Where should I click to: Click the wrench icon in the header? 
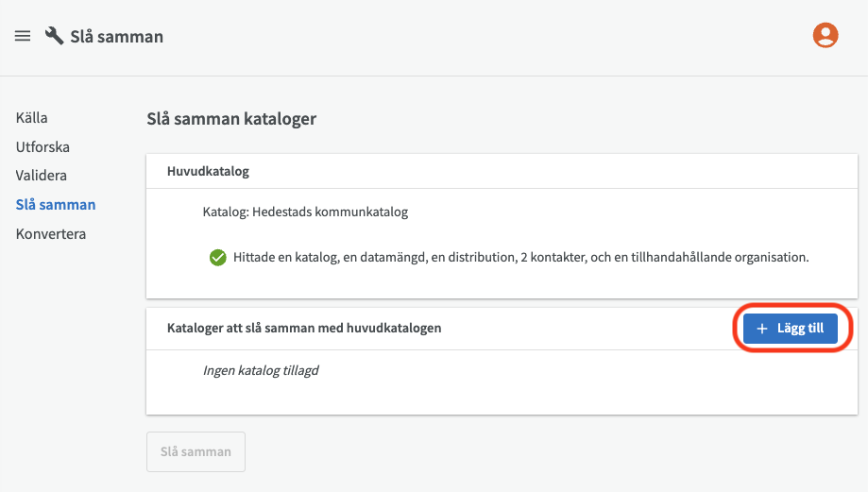[55, 36]
